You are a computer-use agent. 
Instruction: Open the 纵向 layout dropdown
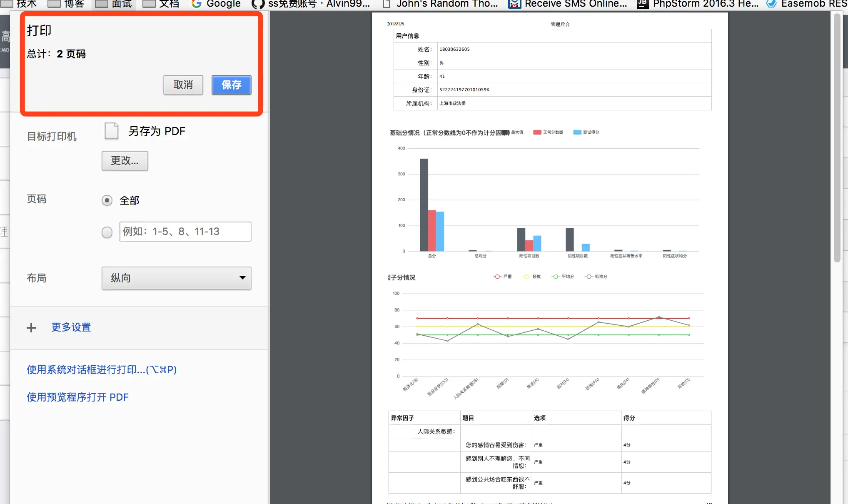tap(176, 278)
